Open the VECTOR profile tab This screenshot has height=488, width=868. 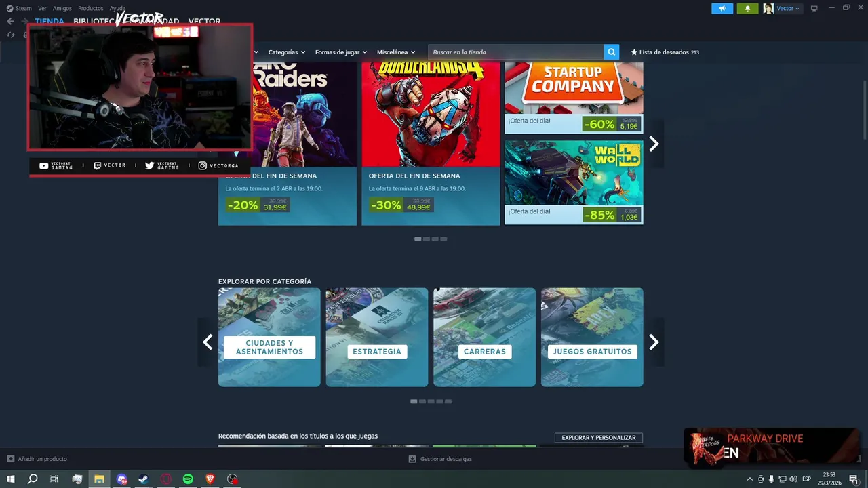pyautogui.click(x=204, y=21)
